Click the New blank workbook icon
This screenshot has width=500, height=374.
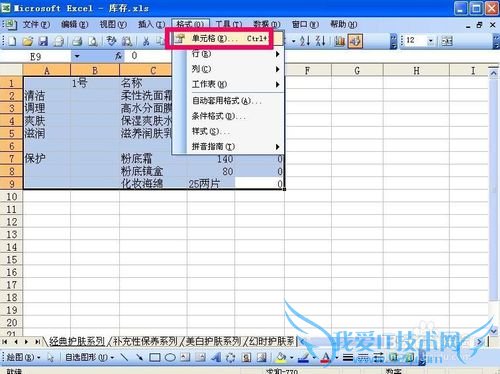(x=12, y=41)
